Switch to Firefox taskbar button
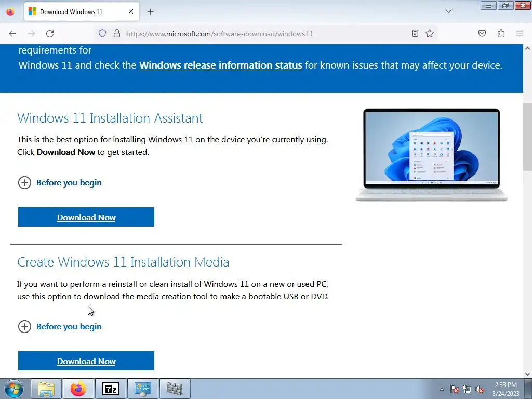 [78, 389]
